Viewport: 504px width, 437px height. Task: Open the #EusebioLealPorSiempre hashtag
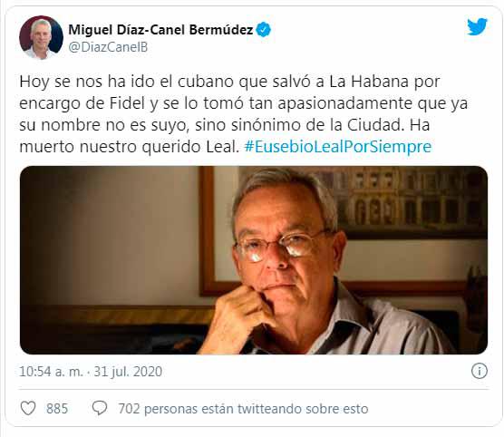(x=338, y=147)
